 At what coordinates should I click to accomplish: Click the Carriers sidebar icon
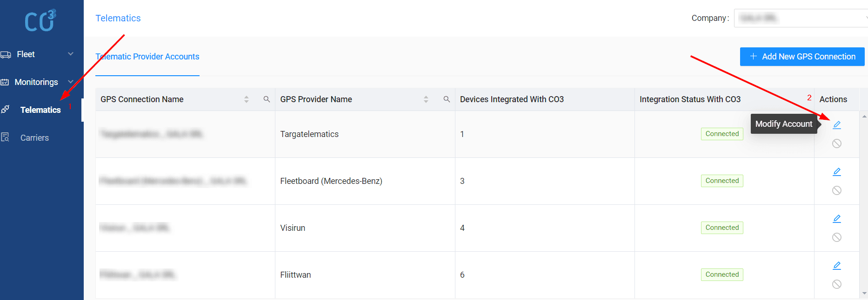point(5,137)
